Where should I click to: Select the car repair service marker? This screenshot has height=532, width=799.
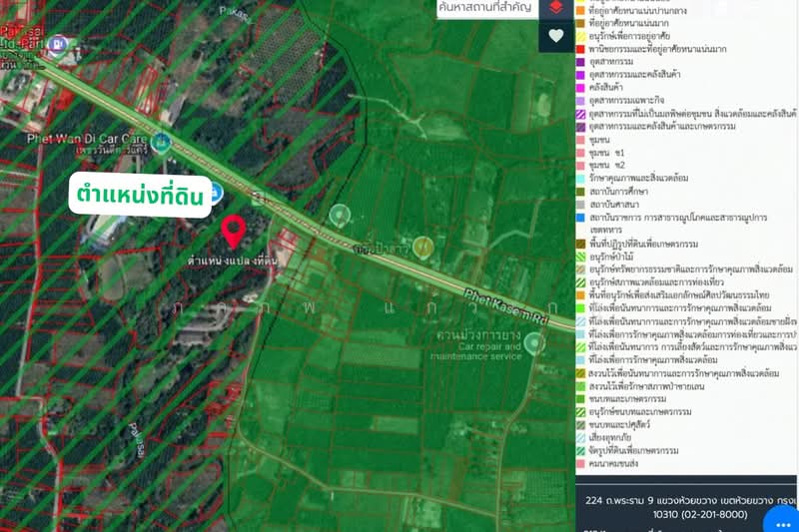(534, 343)
